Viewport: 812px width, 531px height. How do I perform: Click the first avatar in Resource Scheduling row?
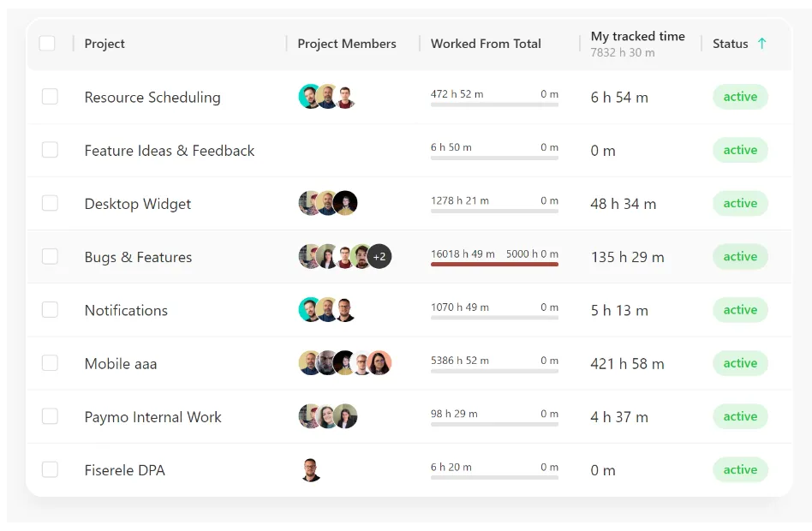click(x=310, y=97)
